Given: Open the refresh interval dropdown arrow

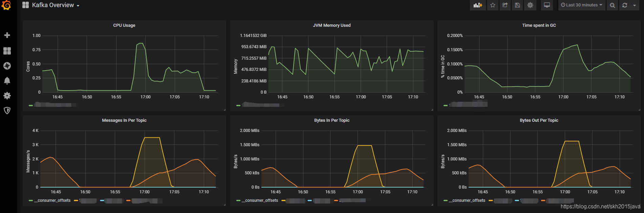Looking at the screenshot, I should 635,5.
